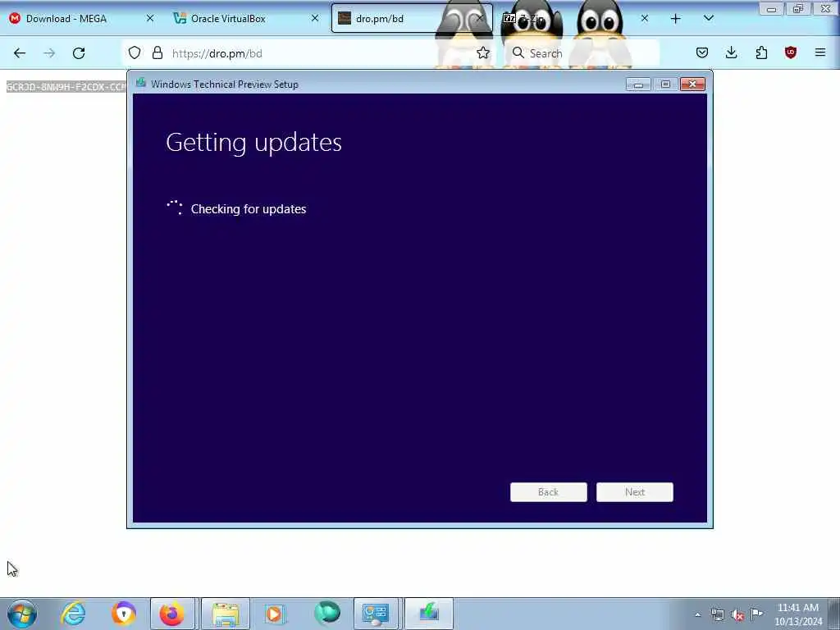Switch to the 7-Zip tab

pyautogui.click(x=577, y=19)
